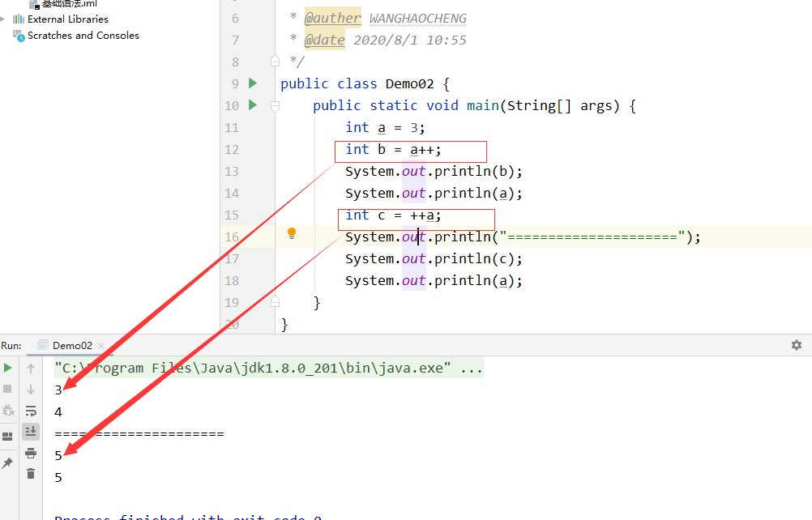Collapse the comment block at line 8
812x520 pixels.
click(x=275, y=62)
